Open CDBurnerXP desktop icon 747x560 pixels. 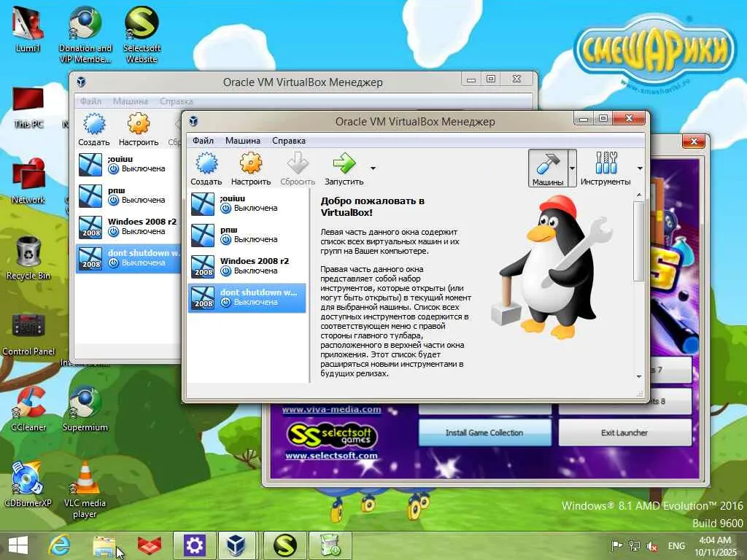pos(28,484)
